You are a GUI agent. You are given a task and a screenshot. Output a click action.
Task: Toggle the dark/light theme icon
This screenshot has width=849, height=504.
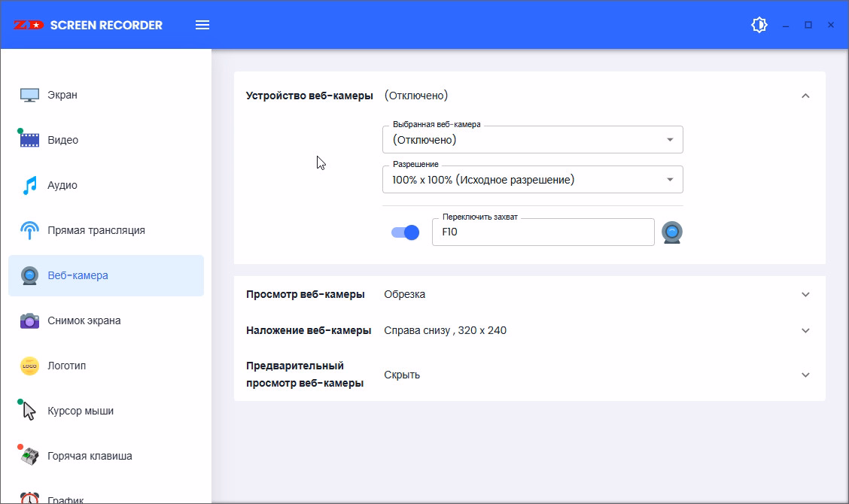[759, 25]
